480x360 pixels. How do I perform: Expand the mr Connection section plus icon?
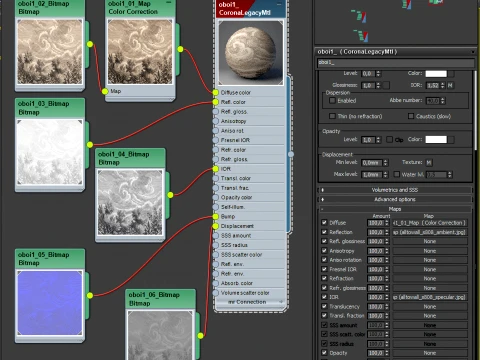click(x=281, y=302)
